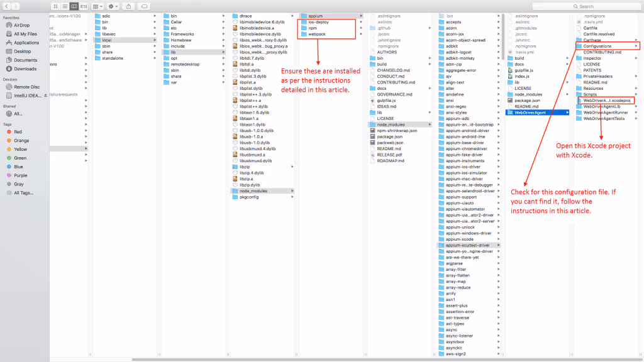Expand the WebDriverAgentRunner folder arrow
This screenshot has width=644, height=362.
[636, 112]
